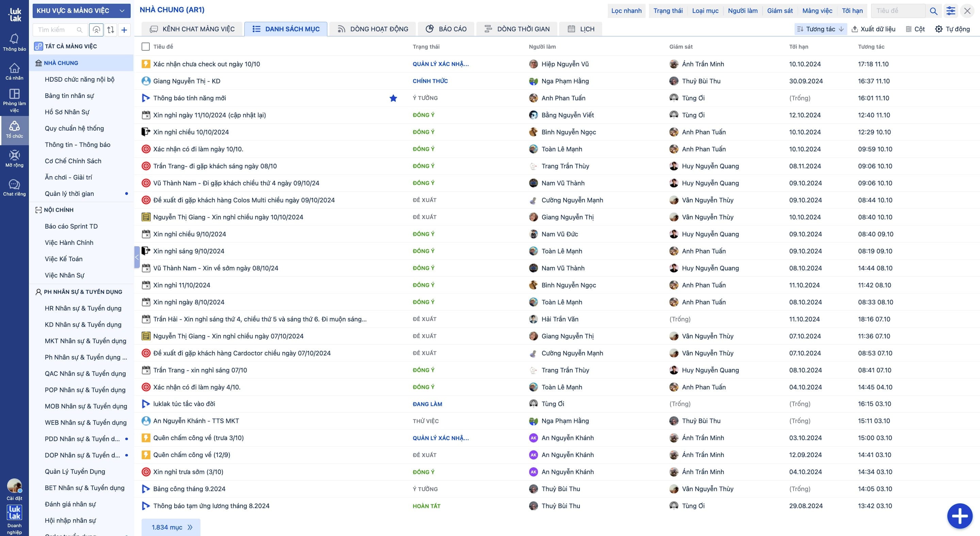Click the search magnifier next to Tiêu đề
Viewport: 980px width, 536px height.
(933, 11)
